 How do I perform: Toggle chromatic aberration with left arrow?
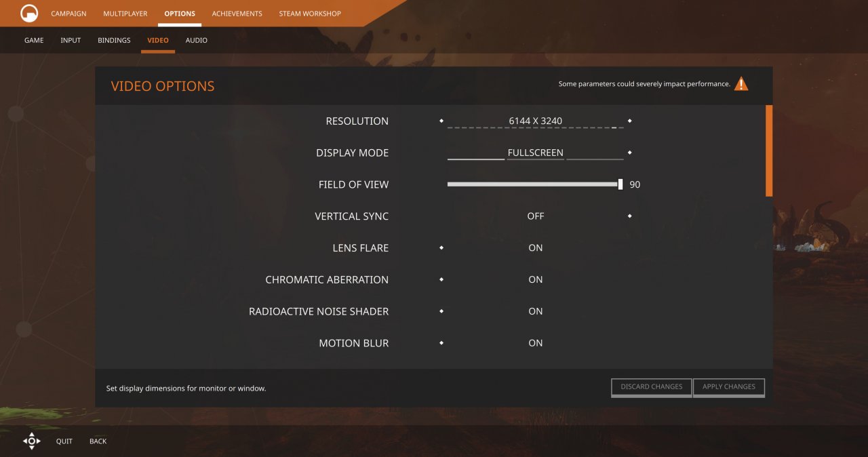pos(441,279)
